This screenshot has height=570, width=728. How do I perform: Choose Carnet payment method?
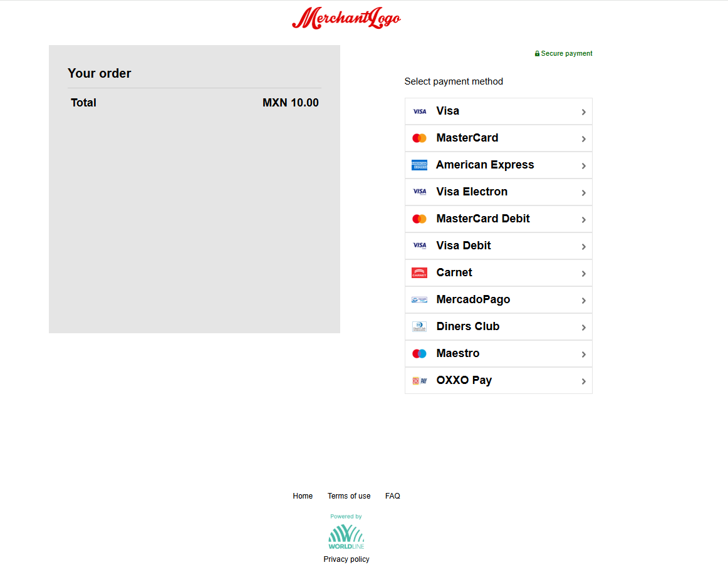pyautogui.click(x=499, y=273)
